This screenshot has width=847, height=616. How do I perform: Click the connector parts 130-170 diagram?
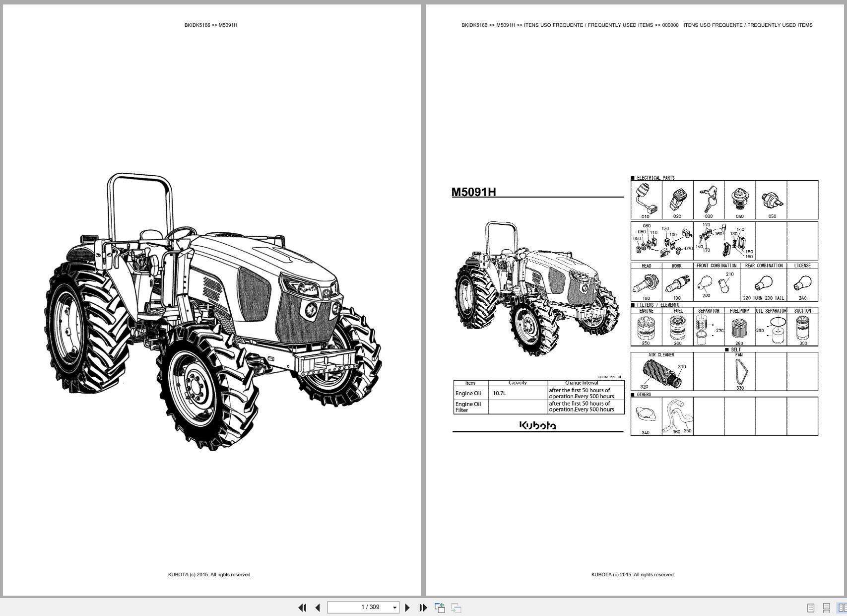click(724, 241)
